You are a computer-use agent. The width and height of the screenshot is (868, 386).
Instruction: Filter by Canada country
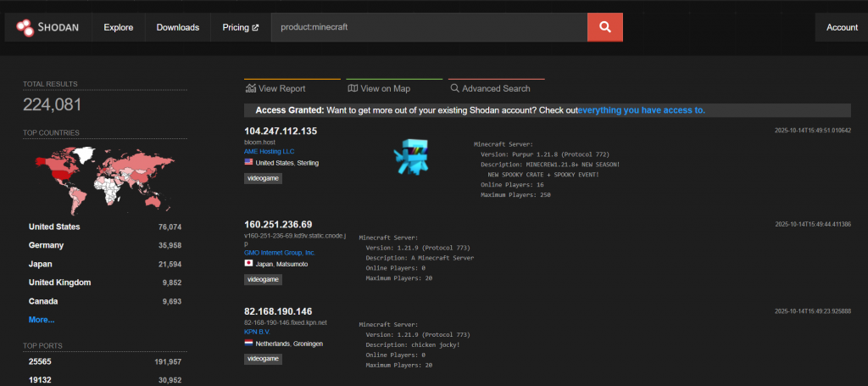click(43, 301)
